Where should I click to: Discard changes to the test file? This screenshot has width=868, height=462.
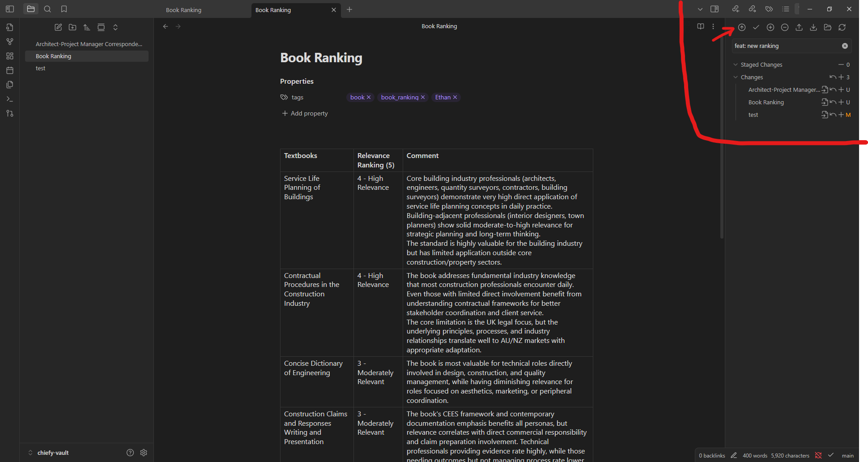833,115
